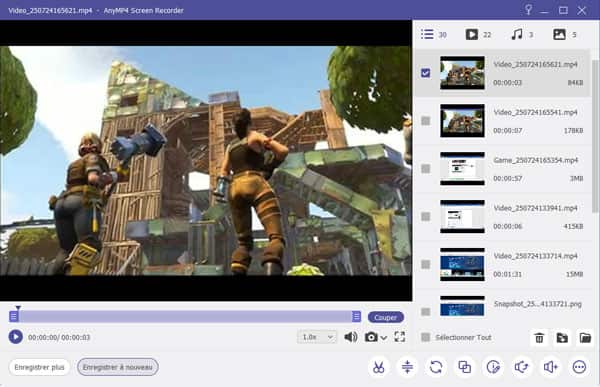
Task: Click Video_250724133714.mp4 file name
Action: point(535,256)
